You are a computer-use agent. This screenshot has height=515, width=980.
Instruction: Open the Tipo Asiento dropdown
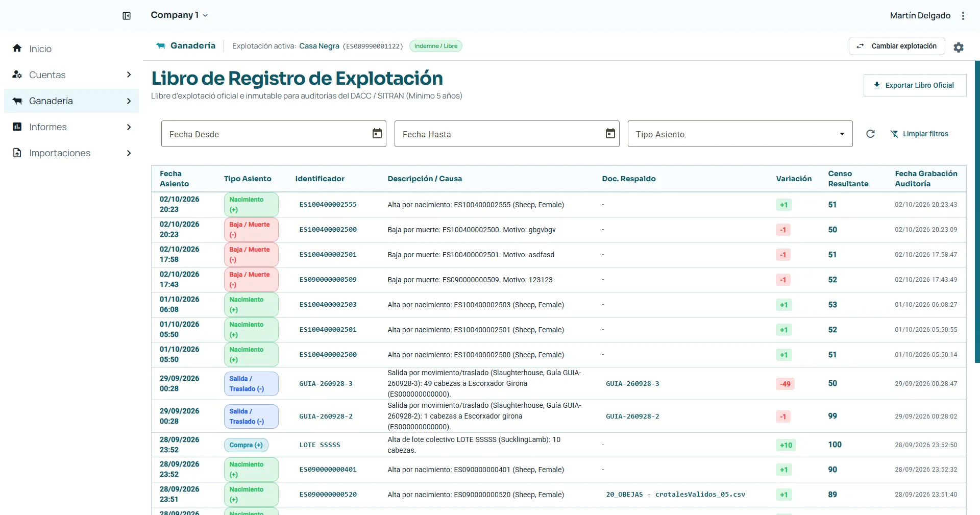[740, 134]
